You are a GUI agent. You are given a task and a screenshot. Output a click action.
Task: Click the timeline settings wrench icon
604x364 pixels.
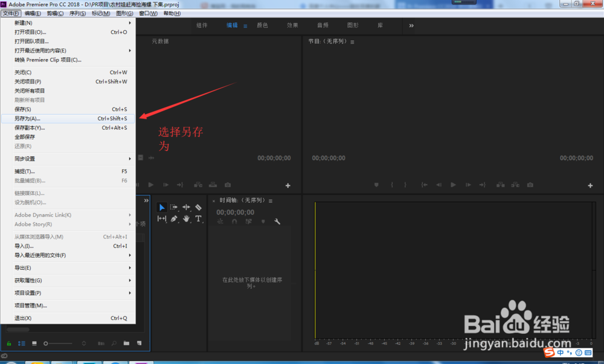(x=278, y=222)
